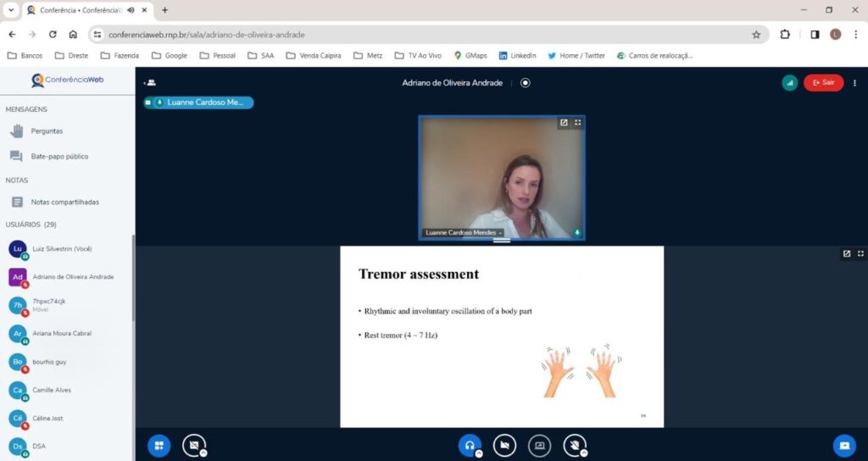Click the connection status signal icon
Image resolution: width=868 pixels, height=461 pixels.
click(x=790, y=83)
